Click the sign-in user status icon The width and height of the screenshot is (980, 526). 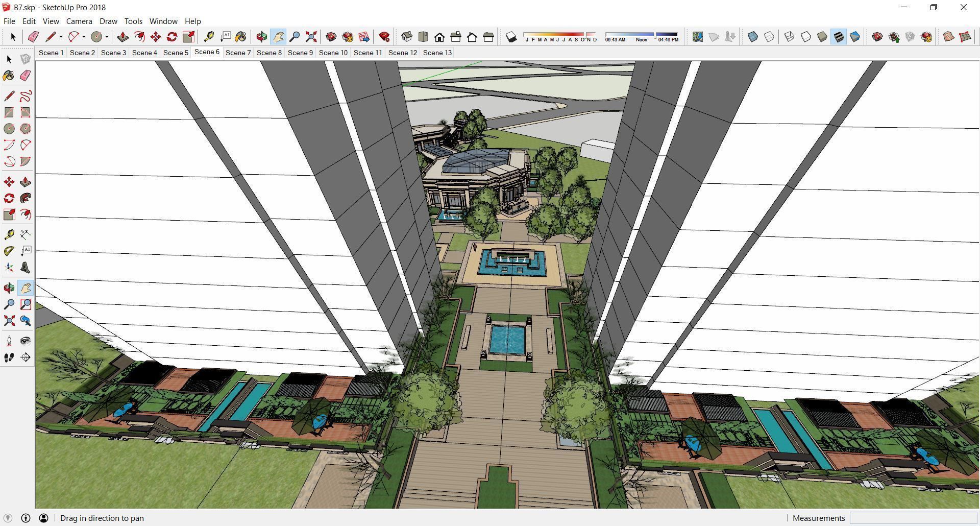pos(43,518)
